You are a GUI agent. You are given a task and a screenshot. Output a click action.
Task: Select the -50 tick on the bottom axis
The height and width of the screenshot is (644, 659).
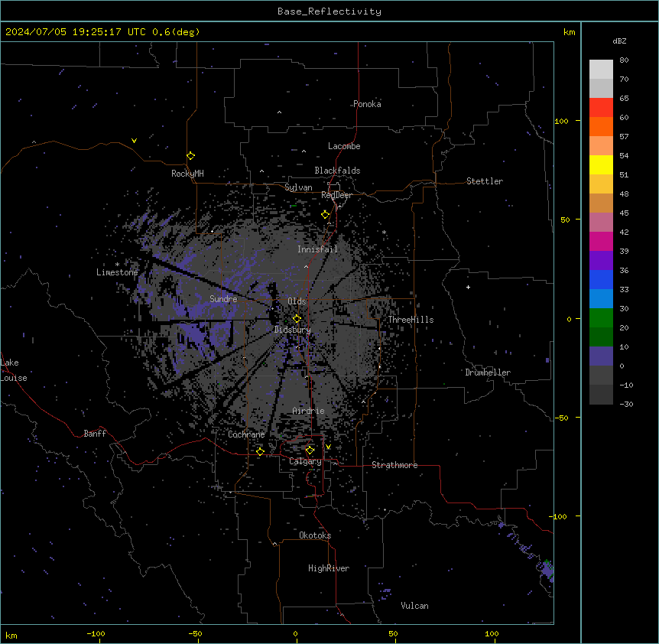click(196, 634)
